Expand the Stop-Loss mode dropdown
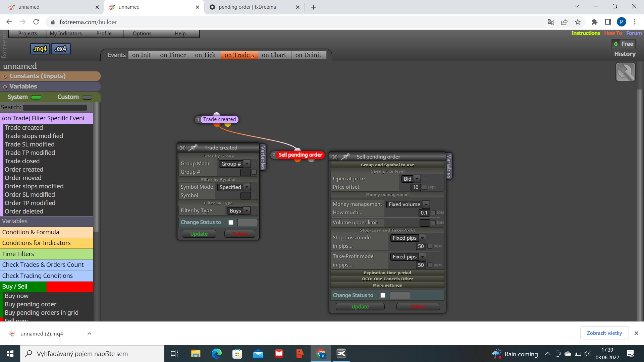The height and width of the screenshot is (362, 644). (x=408, y=238)
